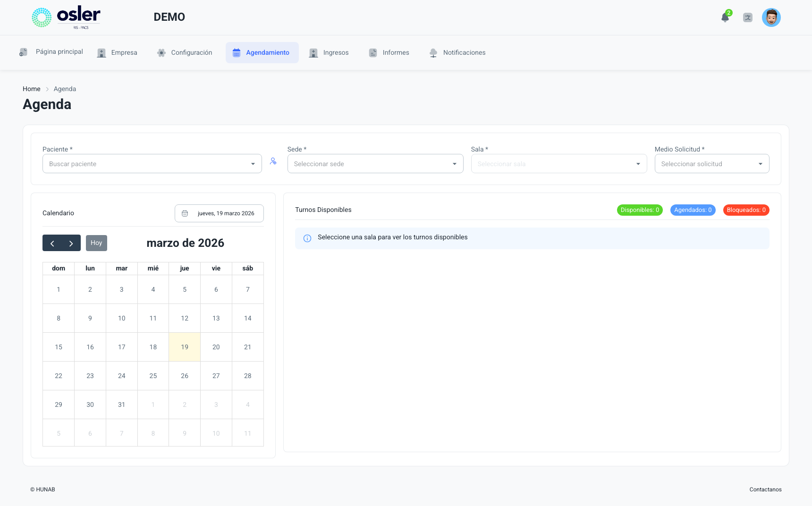Viewport: 812px width, 506px height.
Task: Go to previous month arrow
Action: pos(52,243)
